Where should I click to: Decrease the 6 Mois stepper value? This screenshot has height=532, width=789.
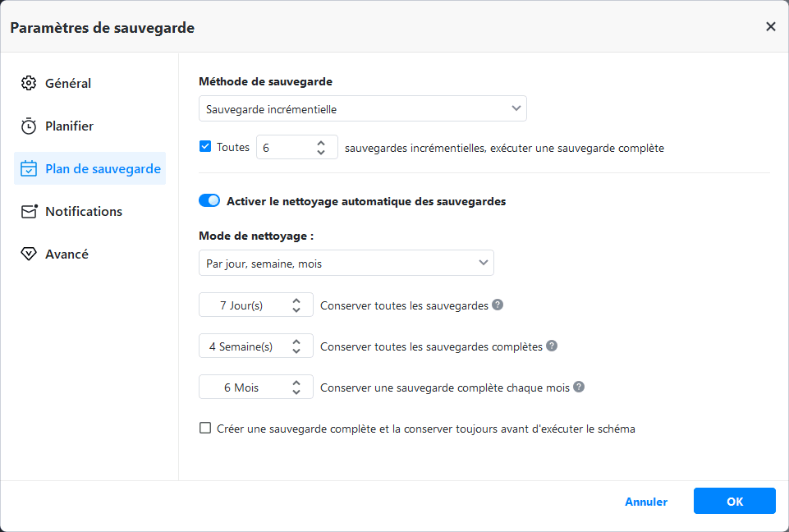(296, 392)
